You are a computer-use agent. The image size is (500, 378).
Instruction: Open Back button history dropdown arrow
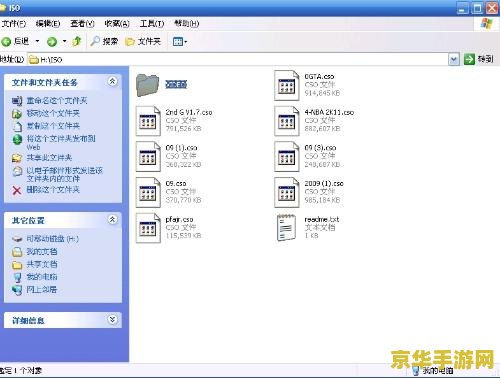click(x=37, y=41)
